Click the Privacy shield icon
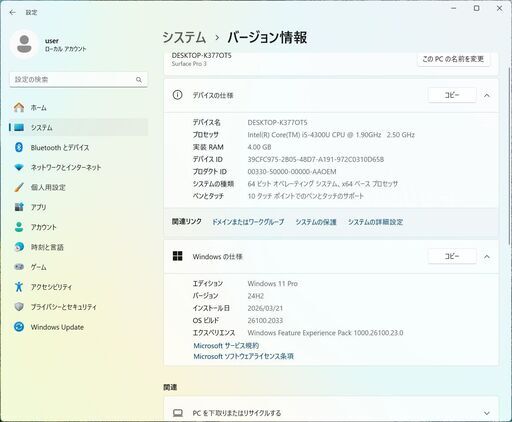512x422 pixels. pos(19,307)
